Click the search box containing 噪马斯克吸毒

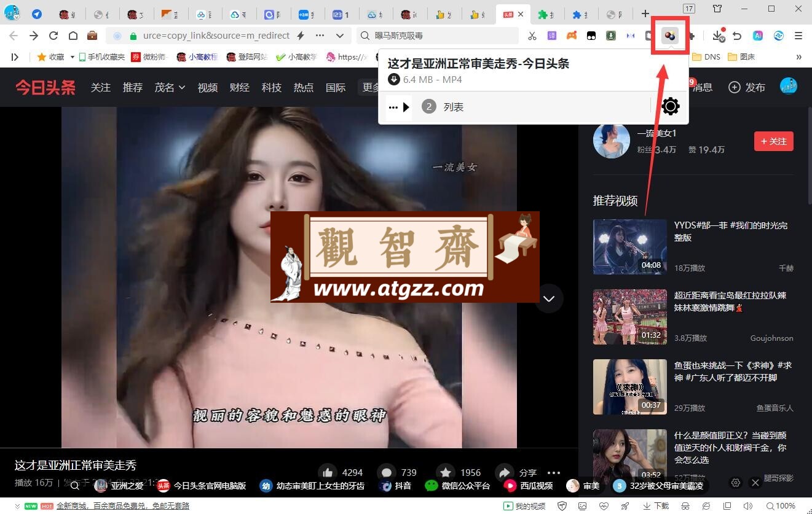(x=438, y=36)
